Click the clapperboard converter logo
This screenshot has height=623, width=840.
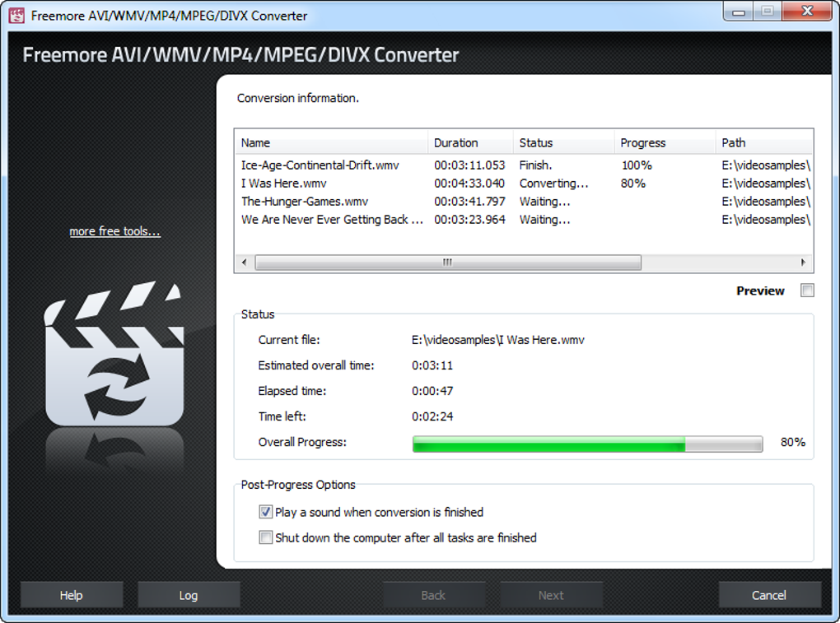pos(114,353)
